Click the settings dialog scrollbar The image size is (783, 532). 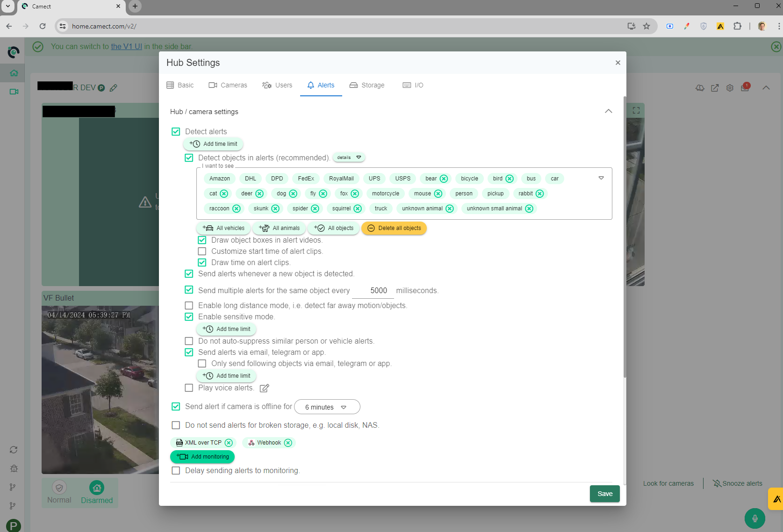pyautogui.click(x=625, y=236)
